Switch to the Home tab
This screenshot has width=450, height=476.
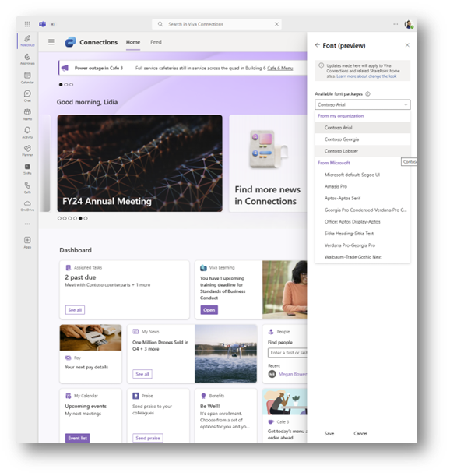pyautogui.click(x=133, y=42)
